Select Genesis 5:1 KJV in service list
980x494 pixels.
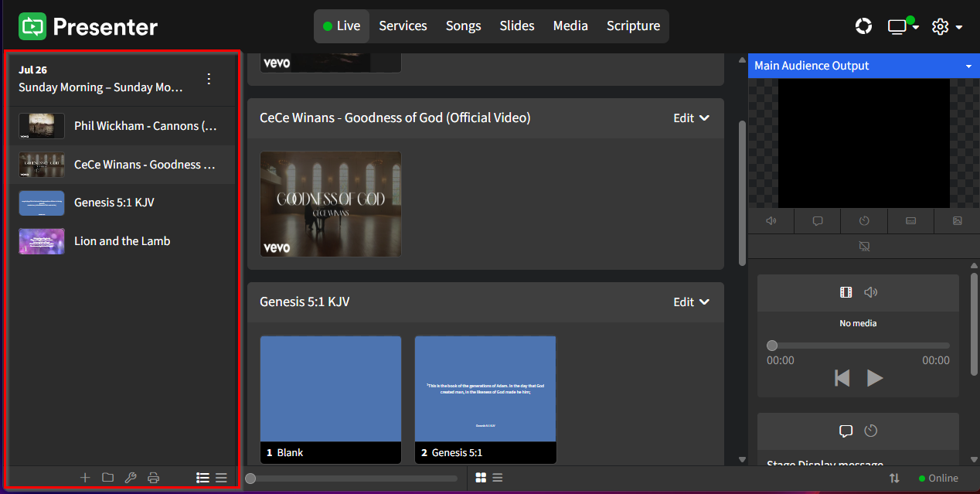[x=122, y=203]
